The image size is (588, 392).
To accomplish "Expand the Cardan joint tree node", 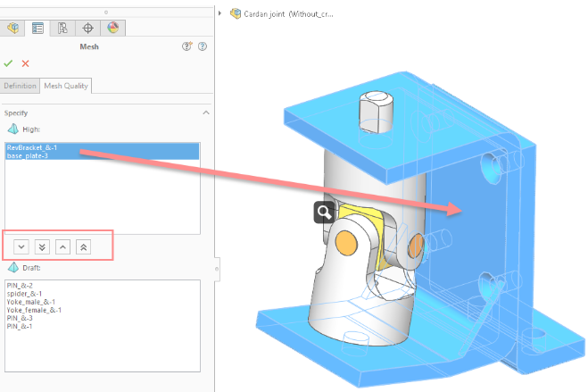I will 221,13.
